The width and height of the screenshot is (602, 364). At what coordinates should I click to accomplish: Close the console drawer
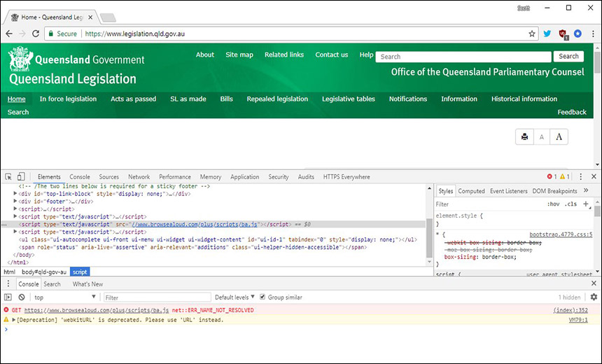(594, 283)
